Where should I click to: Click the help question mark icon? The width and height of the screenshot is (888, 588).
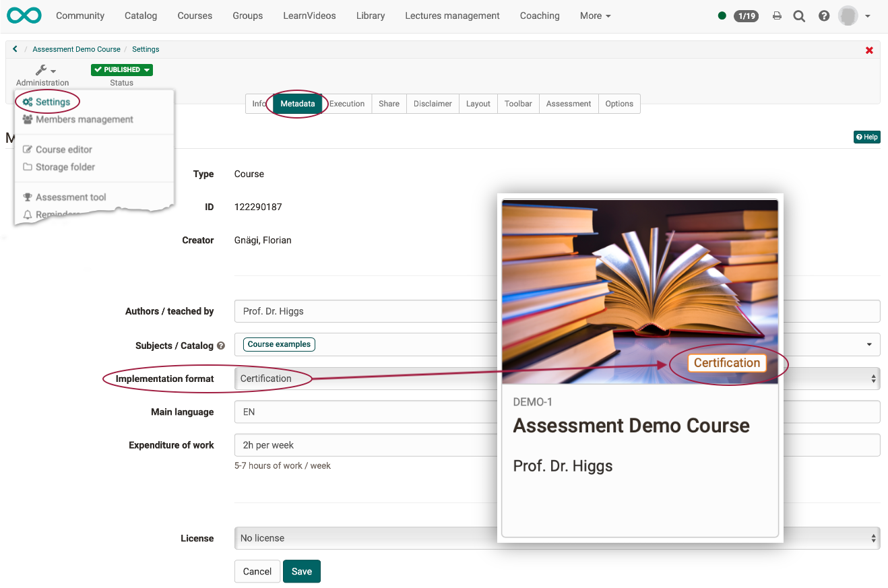pyautogui.click(x=823, y=16)
